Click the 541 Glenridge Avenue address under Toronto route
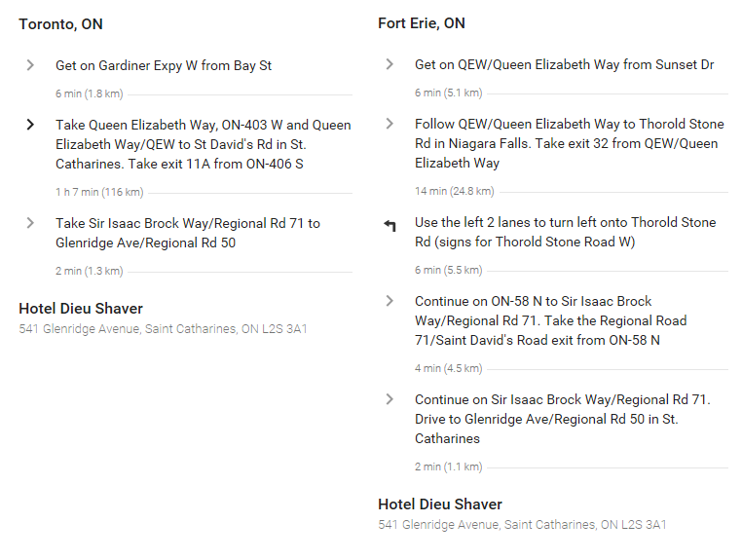The image size is (742, 560). coord(163,329)
